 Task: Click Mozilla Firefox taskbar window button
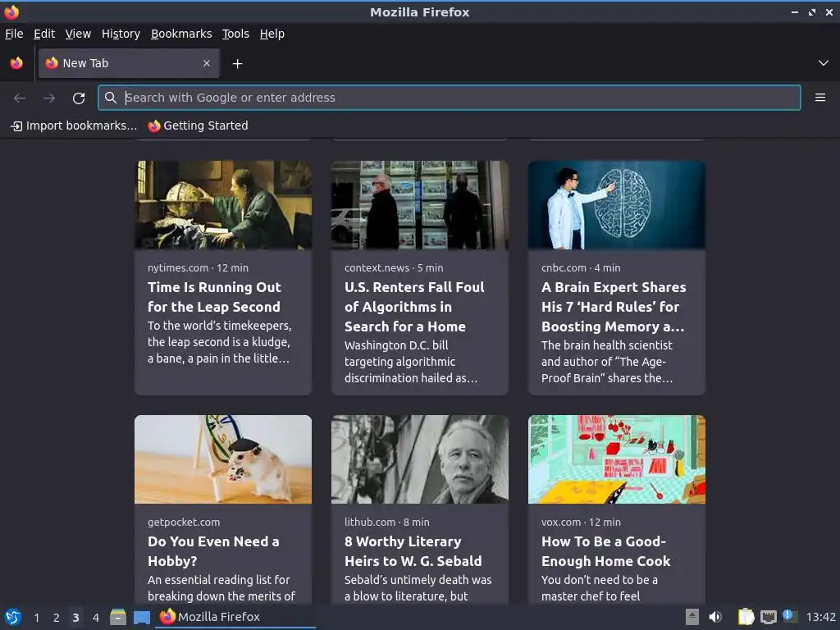click(235, 617)
